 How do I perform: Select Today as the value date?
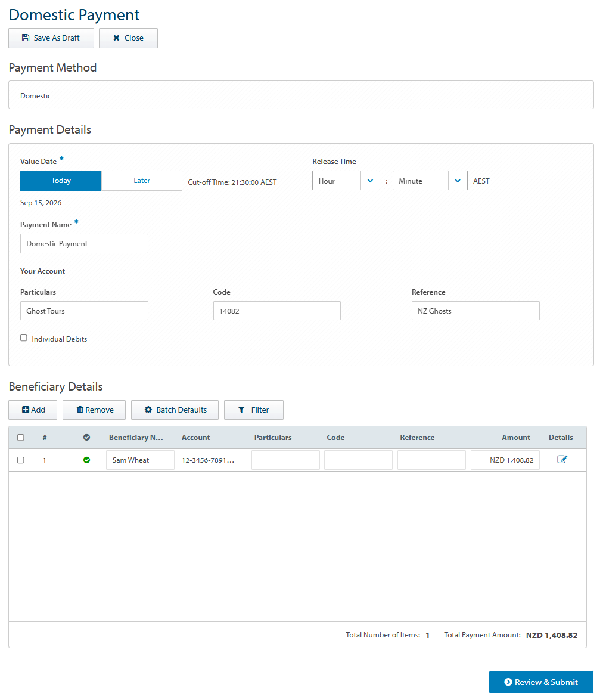[x=61, y=181]
